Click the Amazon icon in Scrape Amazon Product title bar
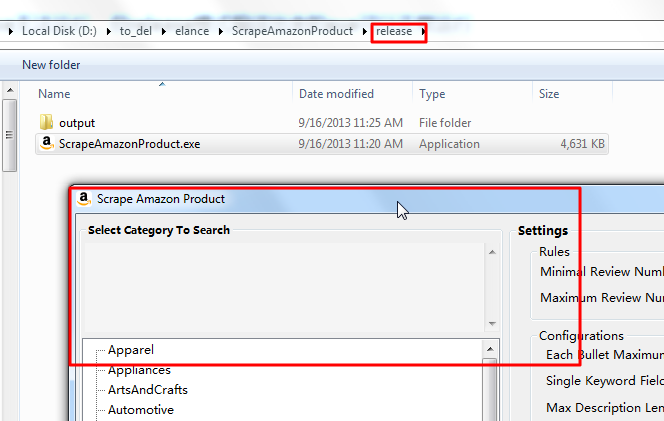664x421 pixels. point(84,199)
